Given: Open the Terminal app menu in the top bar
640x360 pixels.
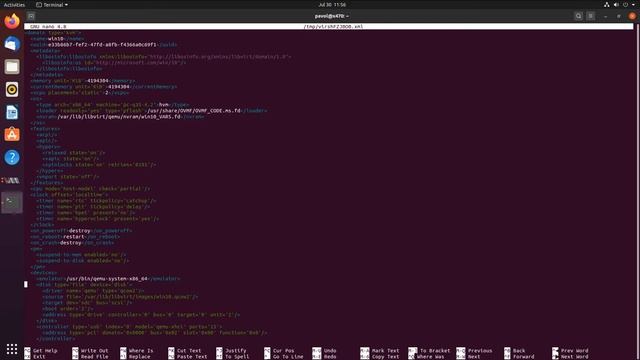Looking at the screenshot, I should point(52,5).
